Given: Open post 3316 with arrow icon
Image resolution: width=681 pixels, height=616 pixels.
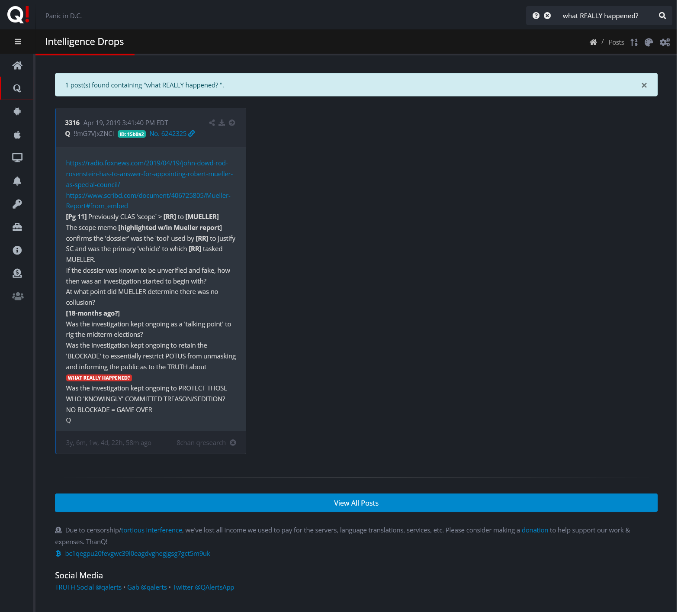Looking at the screenshot, I should tap(232, 123).
